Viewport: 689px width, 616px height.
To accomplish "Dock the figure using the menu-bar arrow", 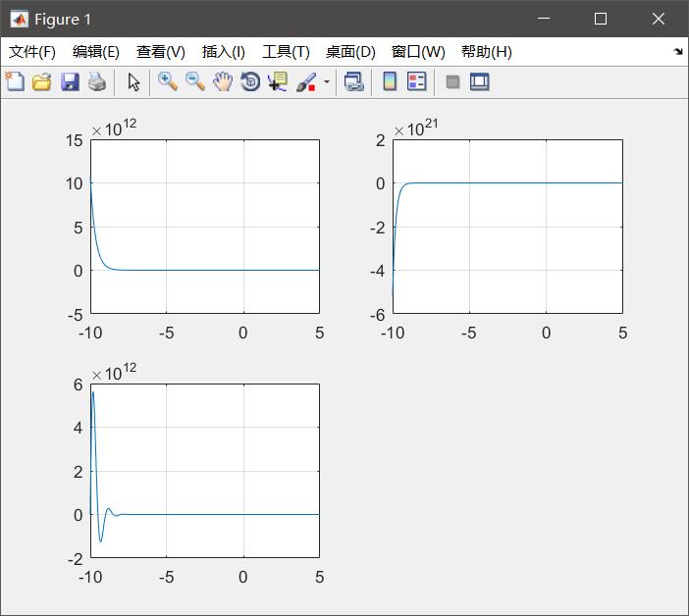I will (678, 52).
